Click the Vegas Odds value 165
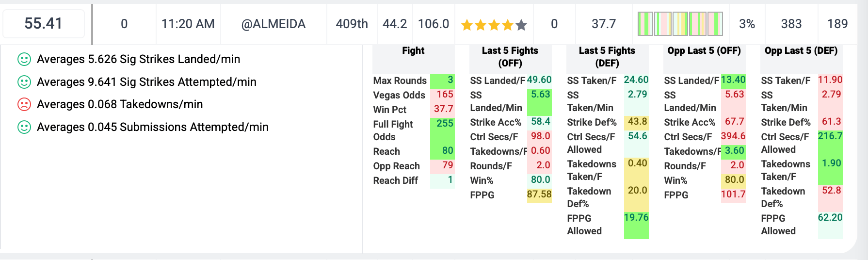This screenshot has width=868, height=260. pos(443,95)
